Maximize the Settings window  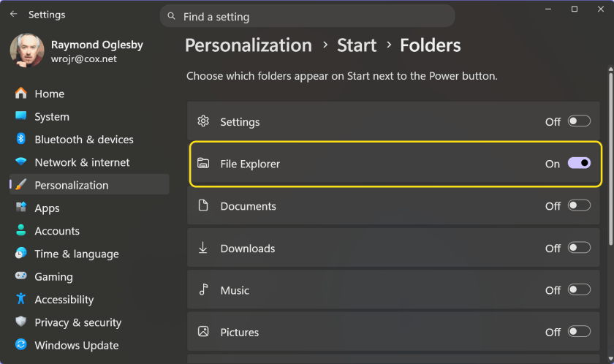pos(574,9)
